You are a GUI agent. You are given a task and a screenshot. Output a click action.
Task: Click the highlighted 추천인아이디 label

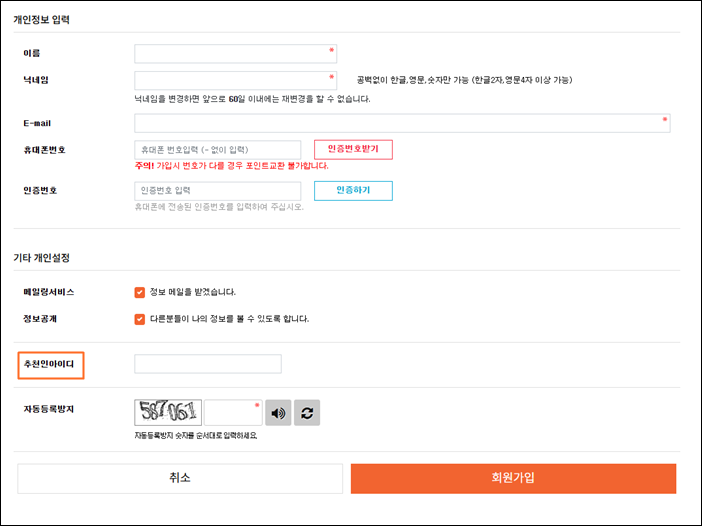pos(49,364)
